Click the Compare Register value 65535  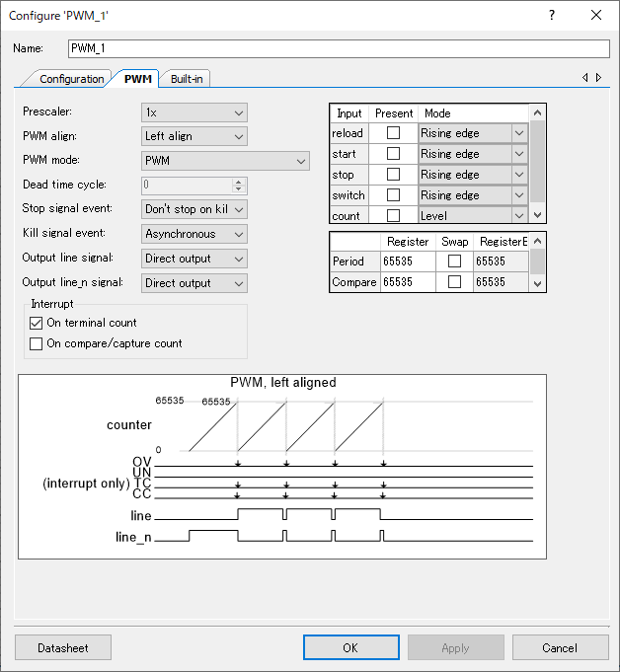click(408, 282)
